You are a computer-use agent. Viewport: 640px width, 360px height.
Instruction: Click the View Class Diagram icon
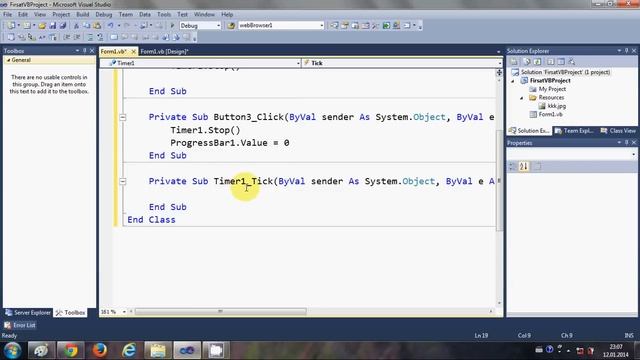(571, 62)
